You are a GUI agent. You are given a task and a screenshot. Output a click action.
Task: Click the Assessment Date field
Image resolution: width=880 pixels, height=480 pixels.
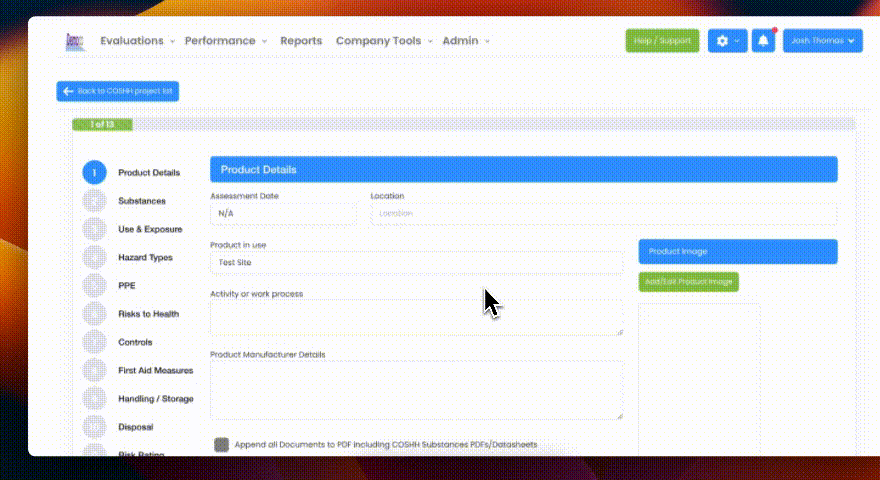pos(283,213)
